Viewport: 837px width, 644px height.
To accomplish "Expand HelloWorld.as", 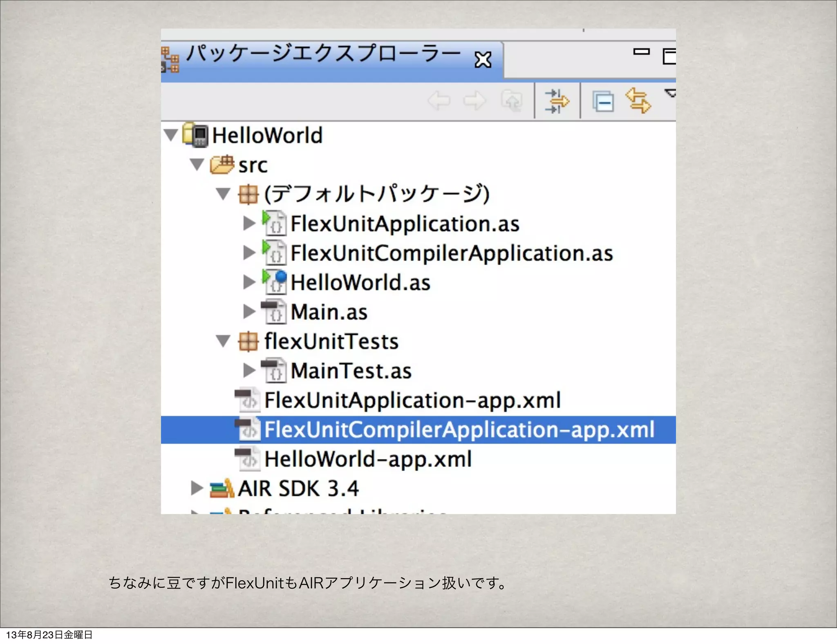I will click(x=249, y=282).
